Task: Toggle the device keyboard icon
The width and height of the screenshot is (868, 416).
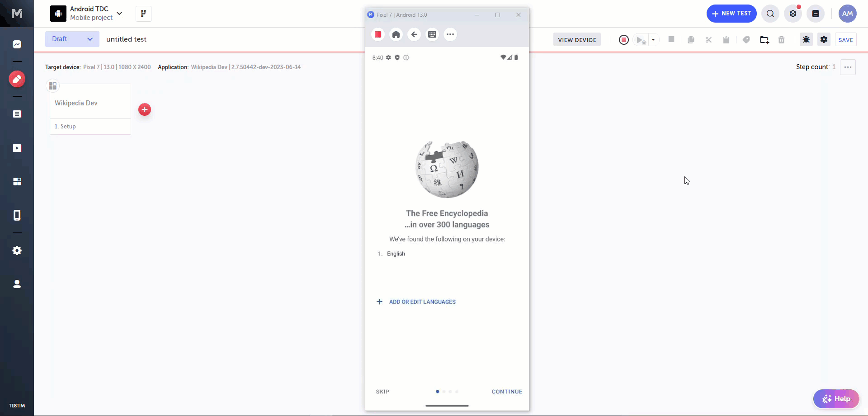Action: pos(432,34)
